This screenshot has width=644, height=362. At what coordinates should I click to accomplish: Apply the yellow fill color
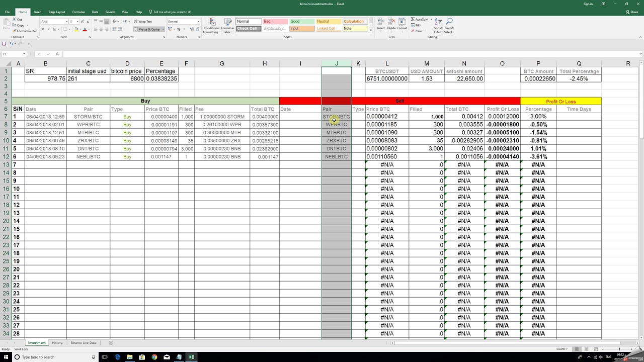pos(76,29)
